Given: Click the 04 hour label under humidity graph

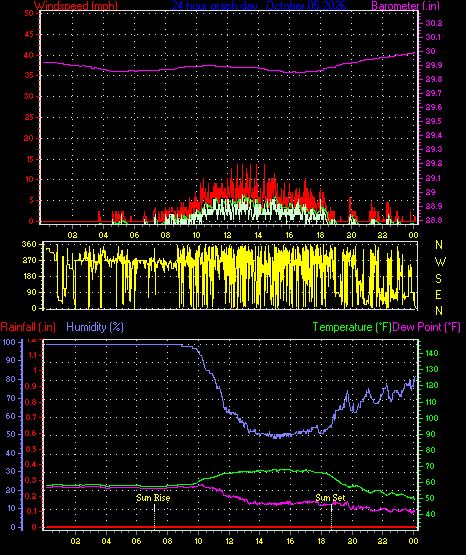Looking at the screenshot, I should (106, 541).
